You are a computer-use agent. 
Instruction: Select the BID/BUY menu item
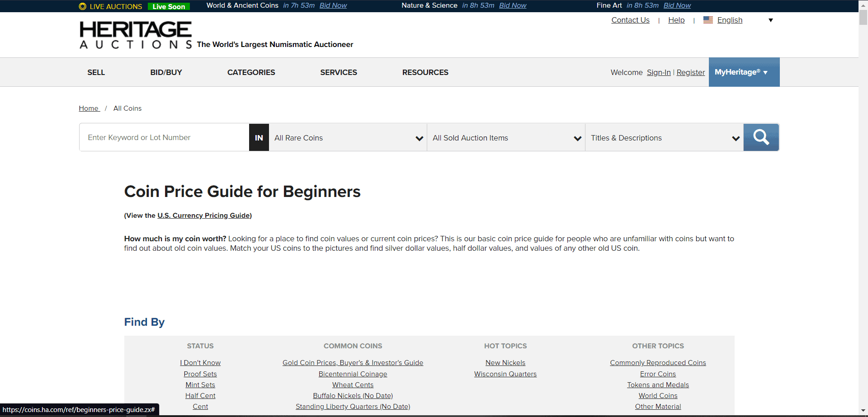tap(165, 72)
